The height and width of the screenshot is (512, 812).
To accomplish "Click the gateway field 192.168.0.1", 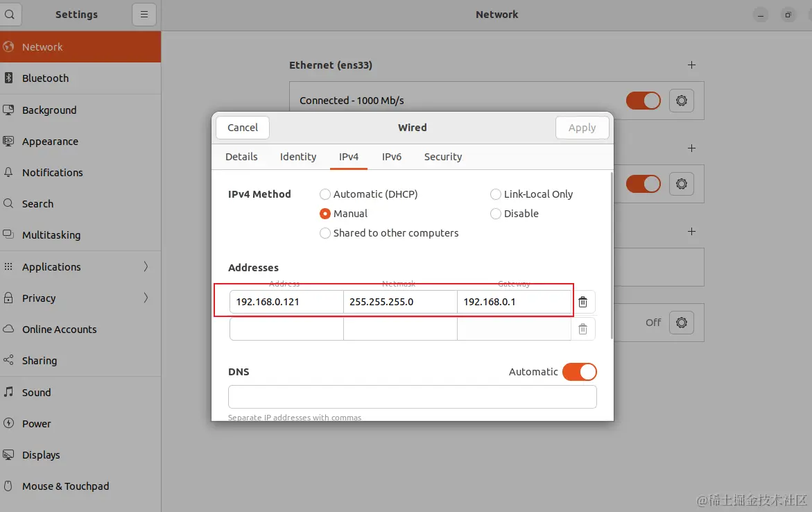I will click(515, 302).
